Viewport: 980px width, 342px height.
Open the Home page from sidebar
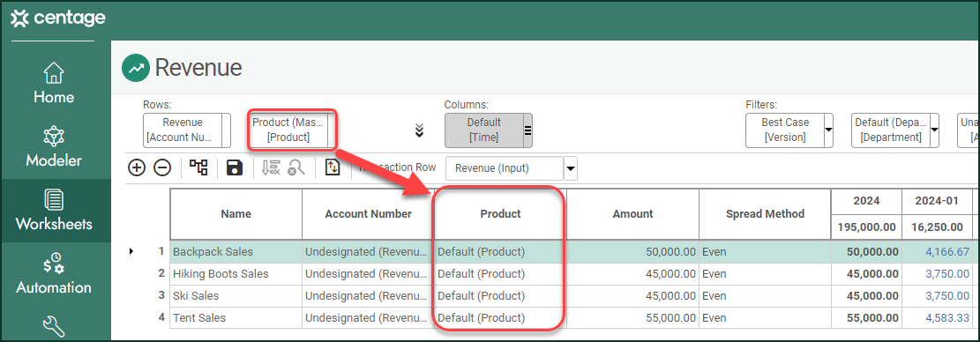click(x=54, y=83)
